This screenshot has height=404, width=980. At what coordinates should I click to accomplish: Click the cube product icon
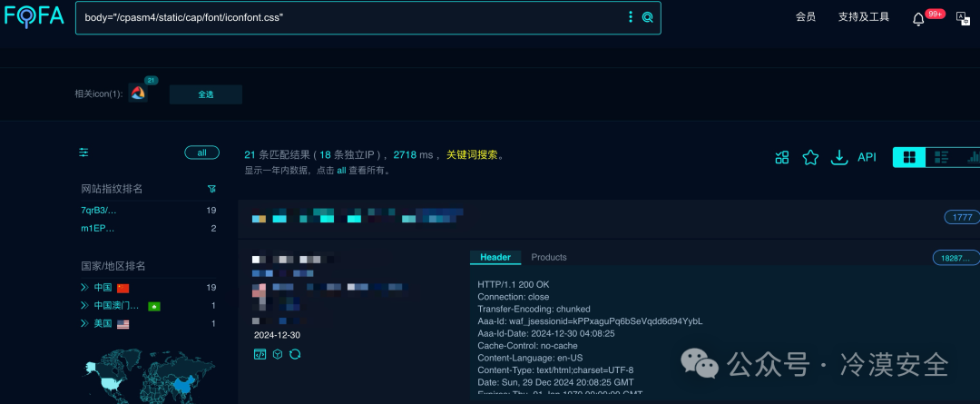click(278, 354)
